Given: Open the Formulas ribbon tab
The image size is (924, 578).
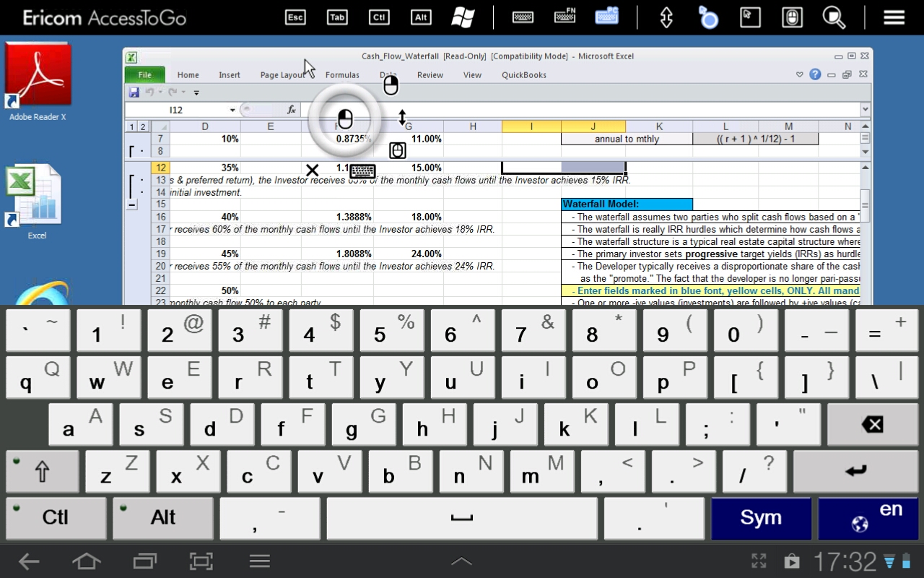Looking at the screenshot, I should coord(342,75).
